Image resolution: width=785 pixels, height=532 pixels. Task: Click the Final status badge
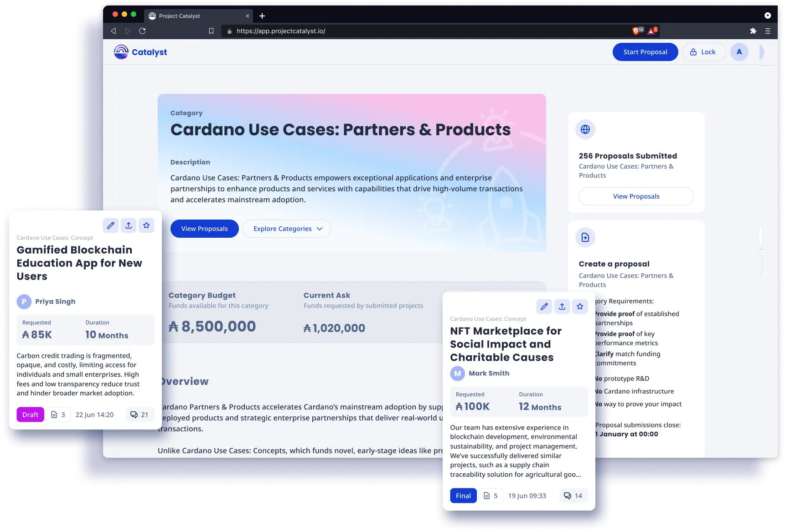pyautogui.click(x=463, y=496)
